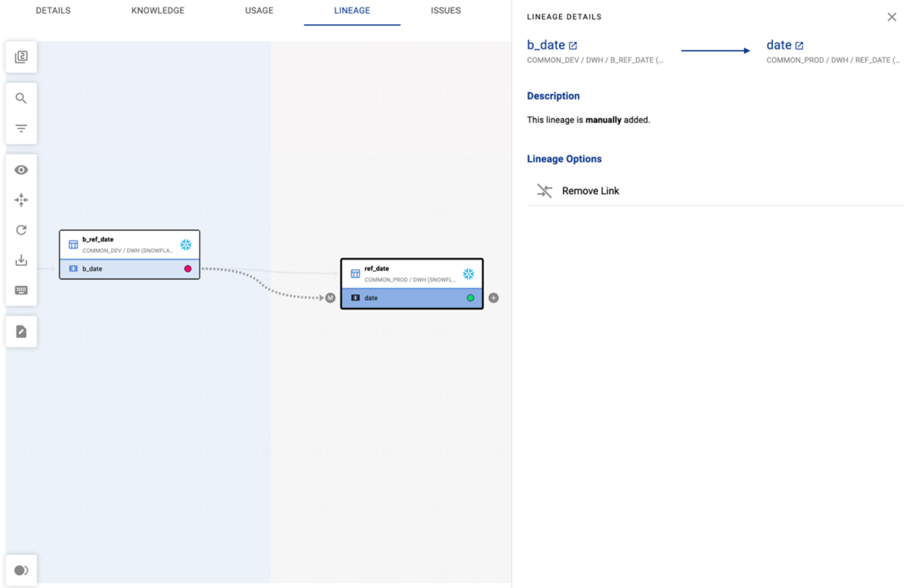Image resolution: width=909 pixels, height=588 pixels.
Task: Open the stacked pages icon at top
Action: click(x=21, y=57)
